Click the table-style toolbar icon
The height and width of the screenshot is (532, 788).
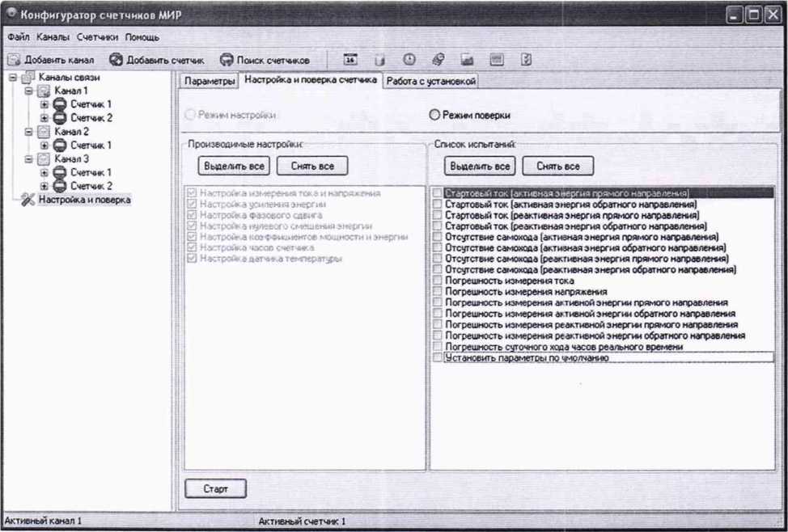pyautogui.click(x=497, y=60)
